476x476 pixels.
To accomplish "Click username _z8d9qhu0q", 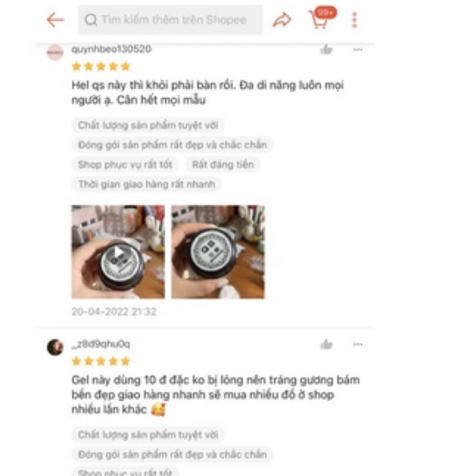I will click(101, 344).
